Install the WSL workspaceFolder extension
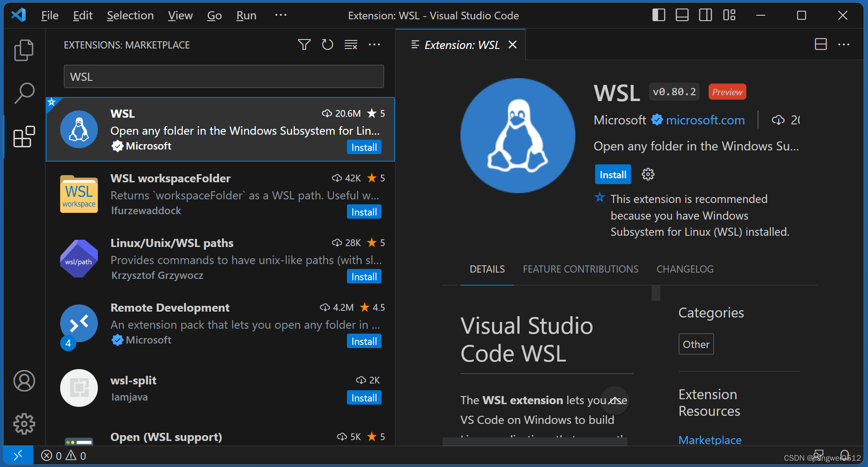 click(364, 212)
